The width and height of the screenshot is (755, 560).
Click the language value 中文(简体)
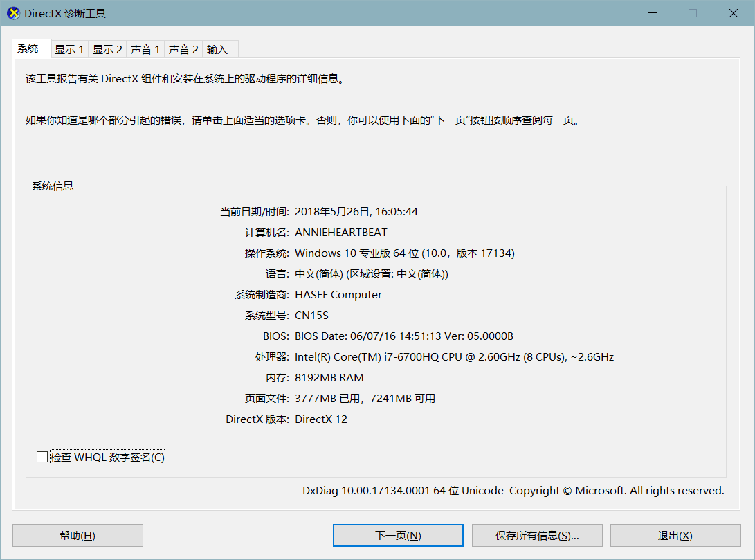click(x=371, y=274)
